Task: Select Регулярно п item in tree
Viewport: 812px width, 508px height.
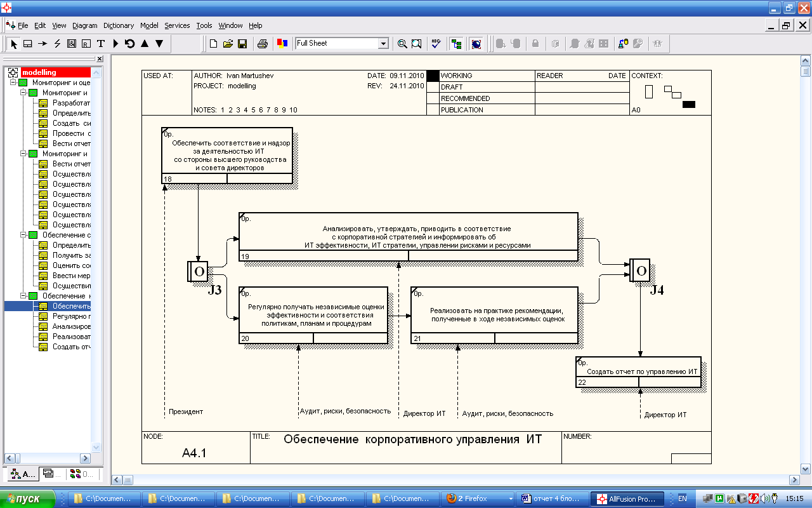Action: pos(71,316)
